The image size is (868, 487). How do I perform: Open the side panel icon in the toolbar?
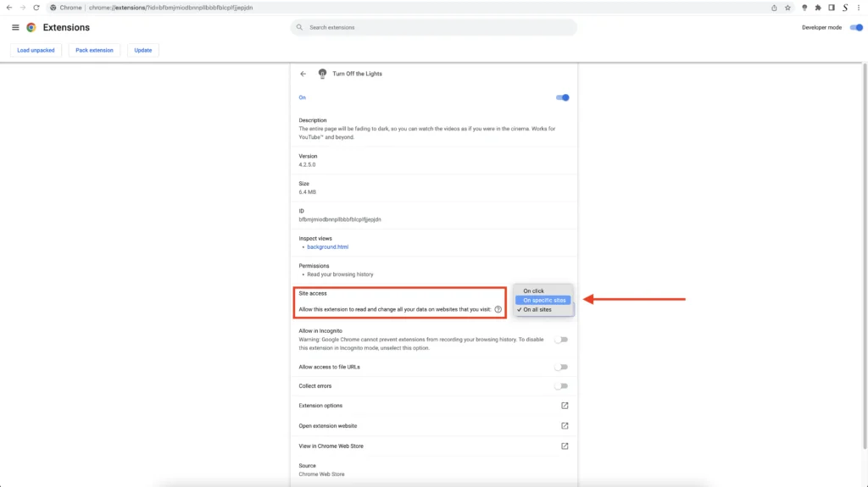tap(831, 8)
